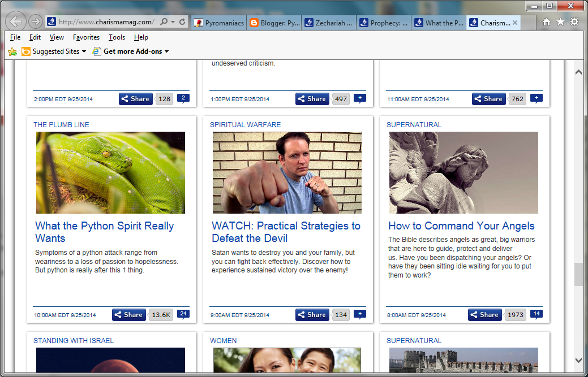
Task: Open the Tools gear icon
Action: pyautogui.click(x=574, y=21)
